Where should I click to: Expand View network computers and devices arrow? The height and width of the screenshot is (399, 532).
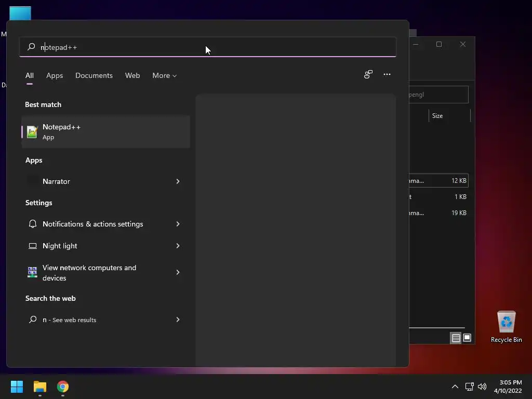coord(178,272)
